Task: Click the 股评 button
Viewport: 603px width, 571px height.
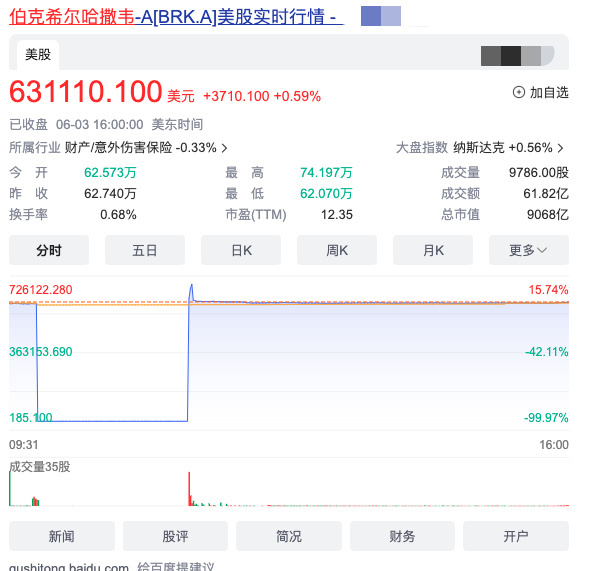Action: point(175,536)
